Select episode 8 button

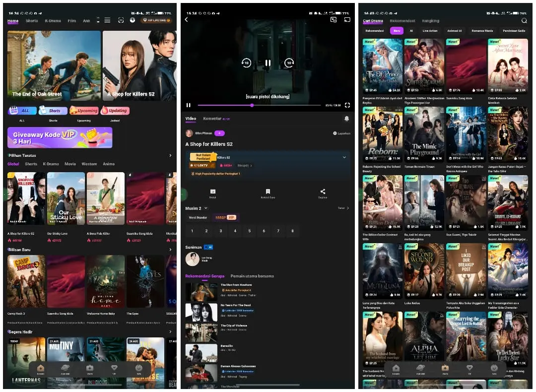pyautogui.click(x=293, y=231)
